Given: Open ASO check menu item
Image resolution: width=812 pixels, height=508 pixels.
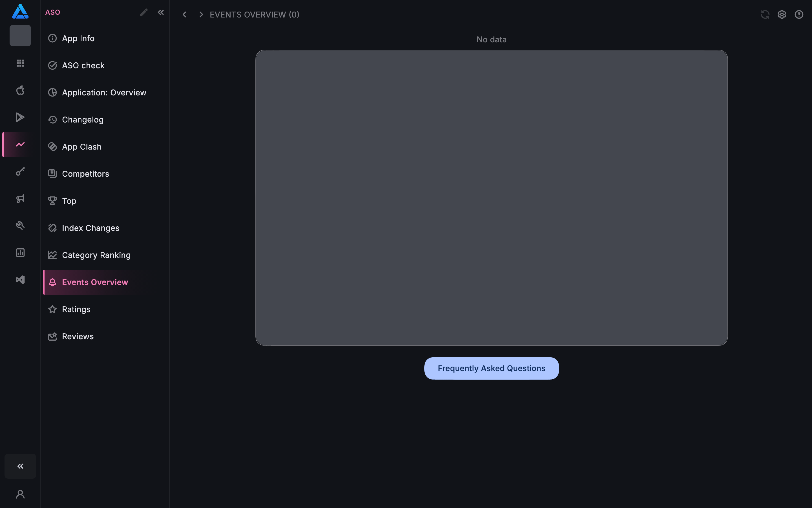Looking at the screenshot, I should click(105, 65).
